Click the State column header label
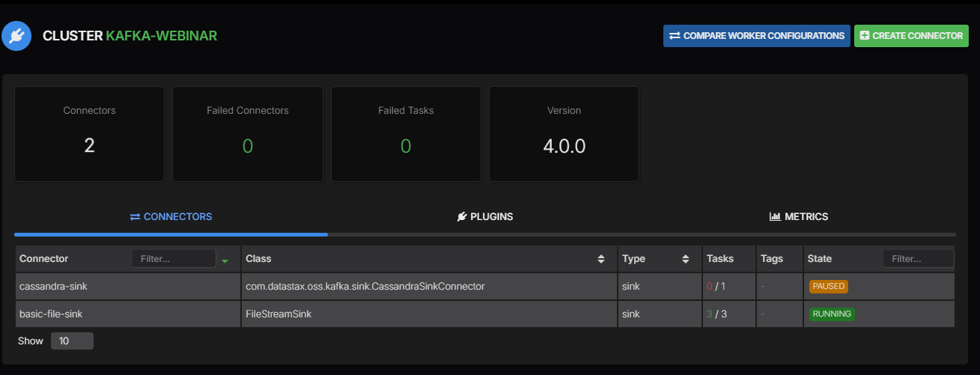980x375 pixels. [820, 259]
